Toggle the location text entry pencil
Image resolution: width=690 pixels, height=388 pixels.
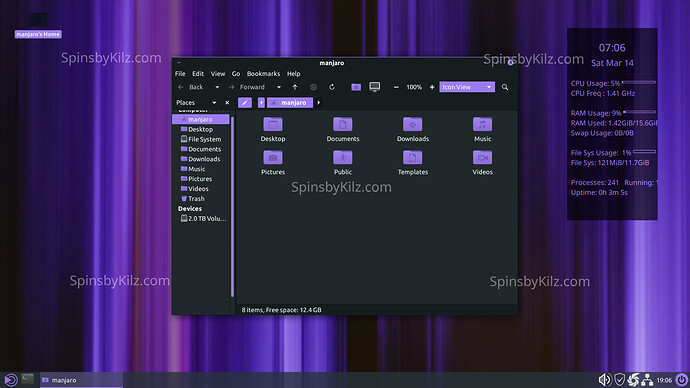pos(245,102)
